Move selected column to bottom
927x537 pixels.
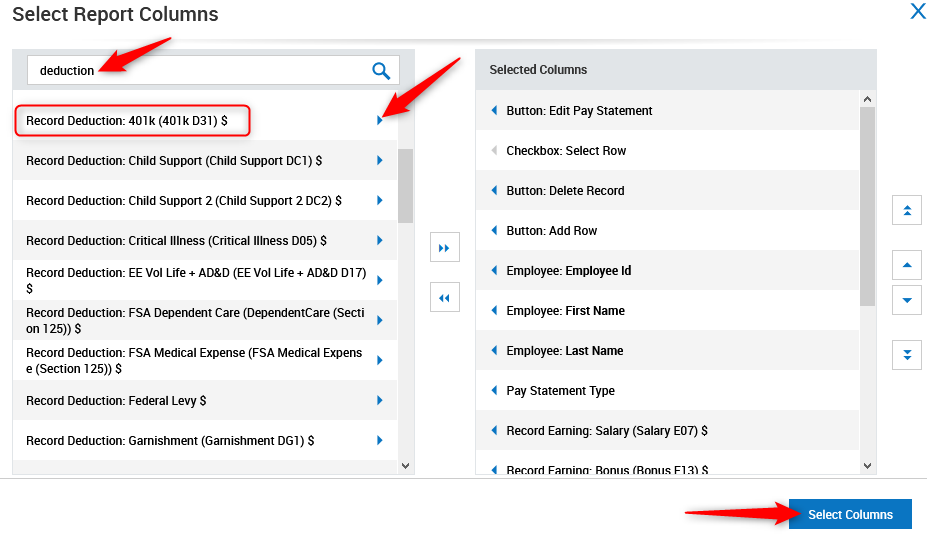(x=907, y=355)
